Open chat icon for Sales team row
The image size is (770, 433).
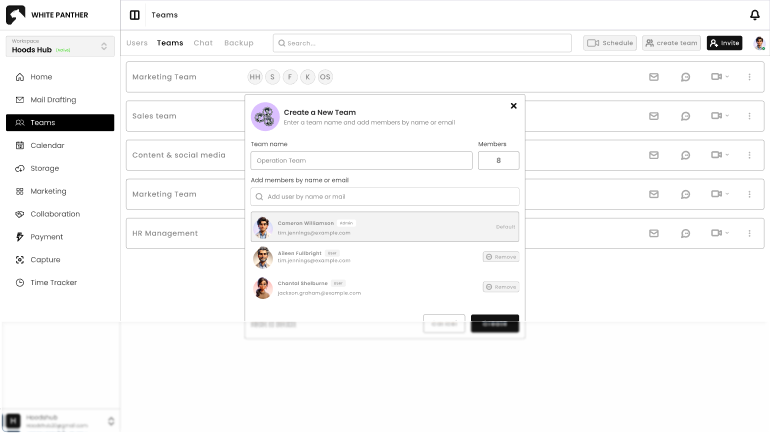coord(685,116)
